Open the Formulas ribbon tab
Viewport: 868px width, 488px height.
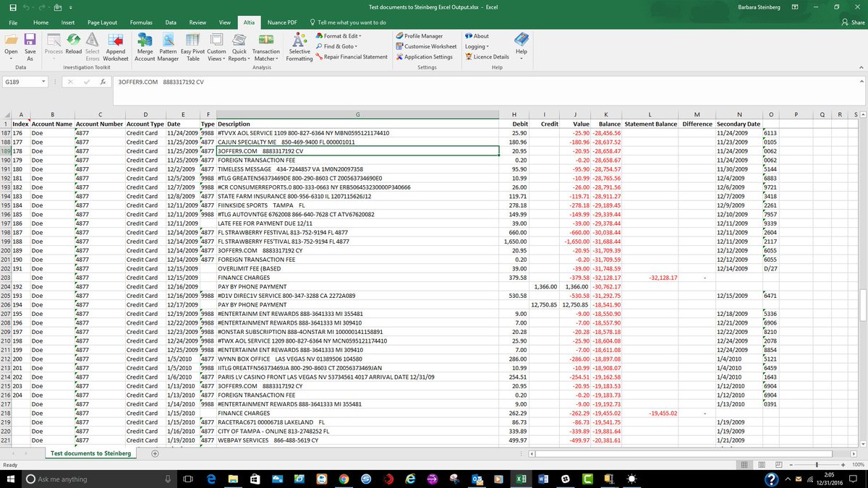[x=142, y=22]
